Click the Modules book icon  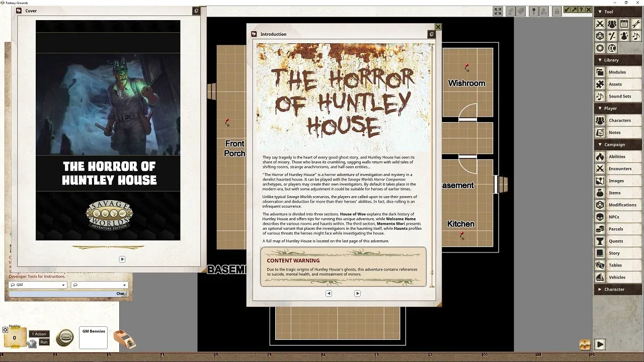(600, 72)
